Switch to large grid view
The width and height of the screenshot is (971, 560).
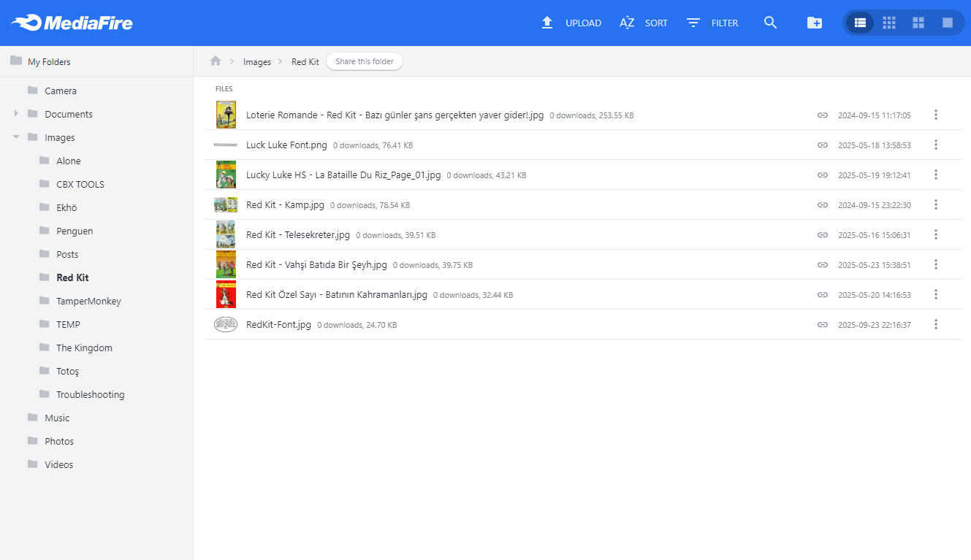click(x=918, y=23)
